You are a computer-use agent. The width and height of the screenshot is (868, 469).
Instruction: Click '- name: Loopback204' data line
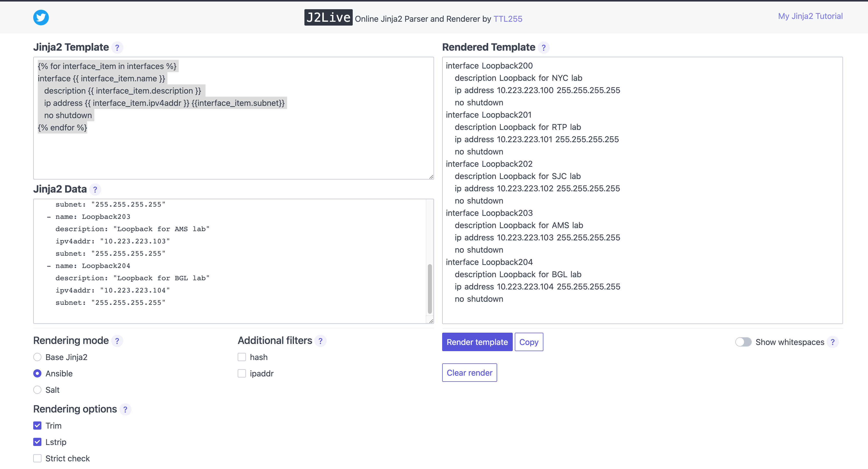(x=88, y=266)
